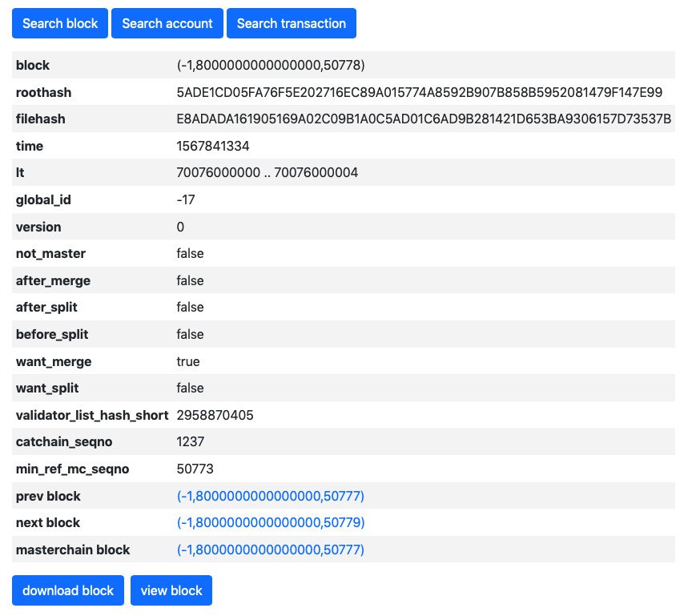Open the Search account page

167,24
